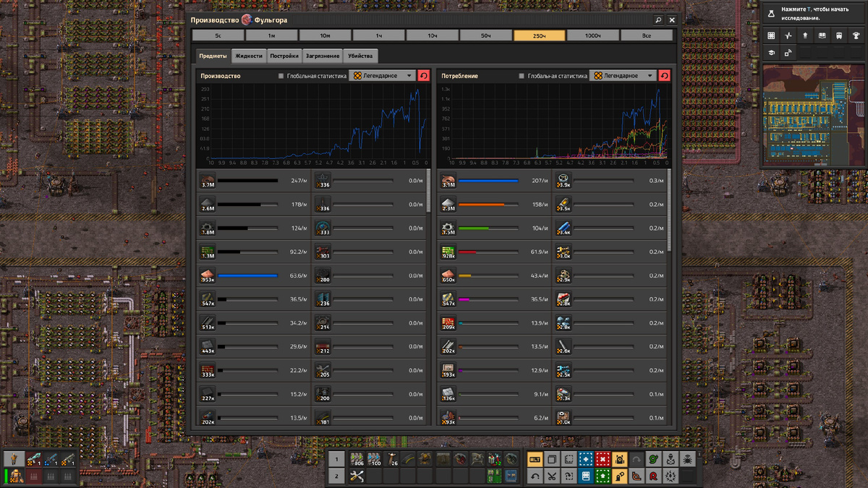Screen dimensions: 868x488
Task: Switch to Загрязнение tab
Action: pos(323,56)
